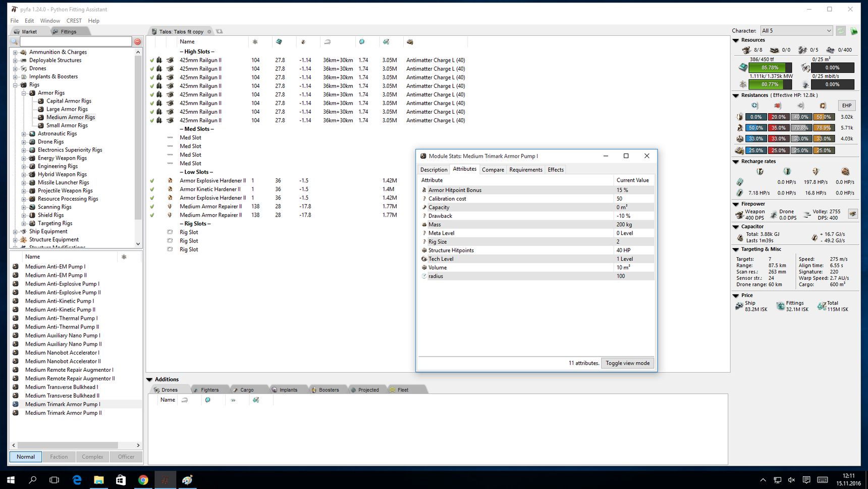Collapse the Resistances panel section
The height and width of the screenshot is (489, 868).
[x=736, y=95]
